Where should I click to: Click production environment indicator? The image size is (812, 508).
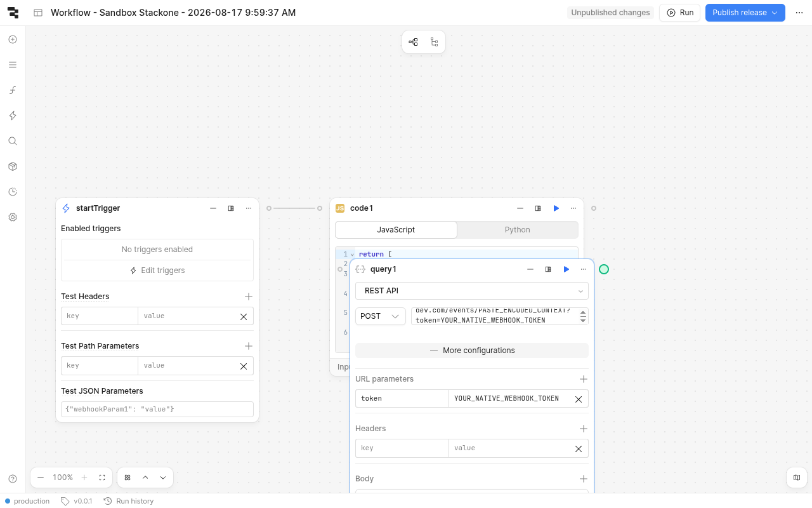point(27,501)
